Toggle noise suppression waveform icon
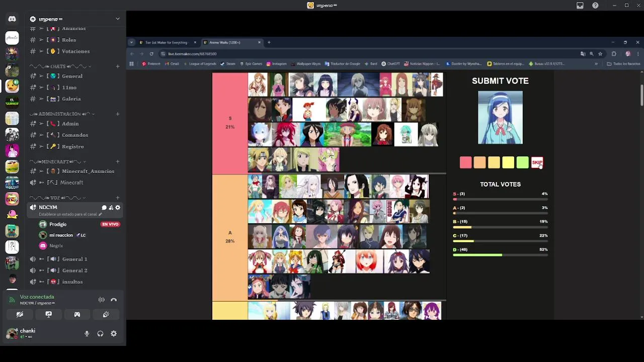This screenshot has width=644, height=362. coord(102,300)
